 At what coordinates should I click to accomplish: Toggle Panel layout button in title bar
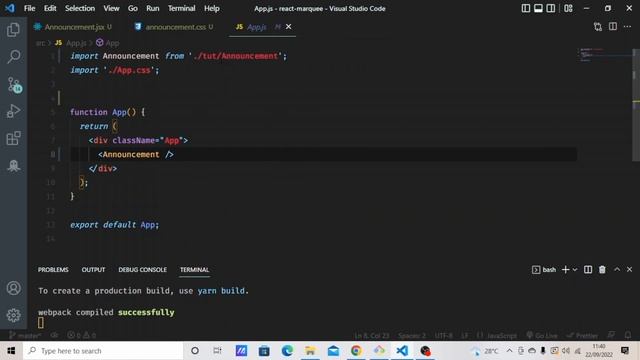point(538,8)
